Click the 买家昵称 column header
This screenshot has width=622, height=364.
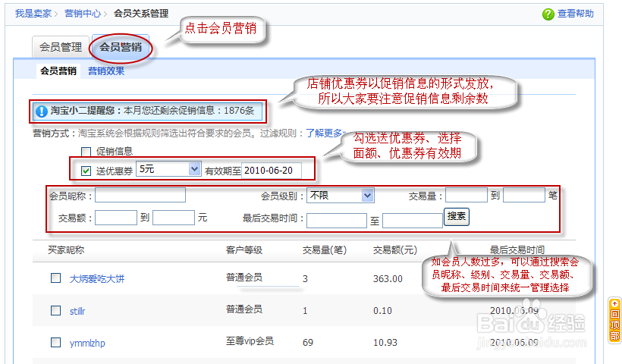point(66,250)
